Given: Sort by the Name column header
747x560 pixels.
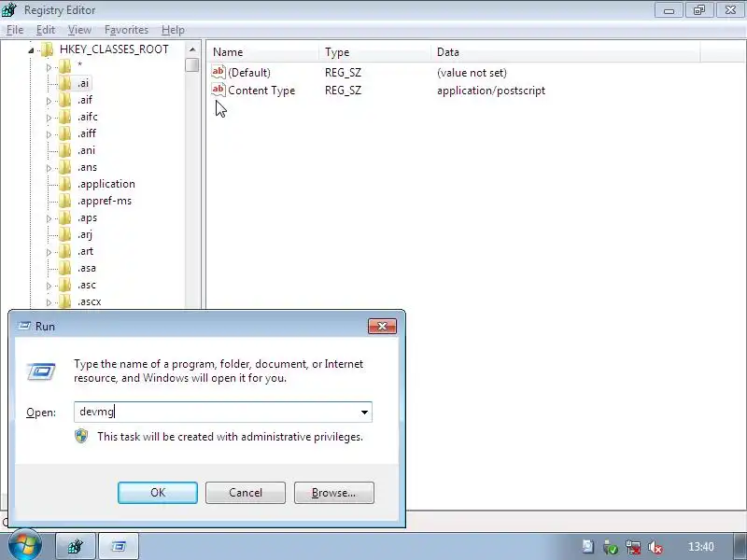Looking at the screenshot, I should pos(262,52).
